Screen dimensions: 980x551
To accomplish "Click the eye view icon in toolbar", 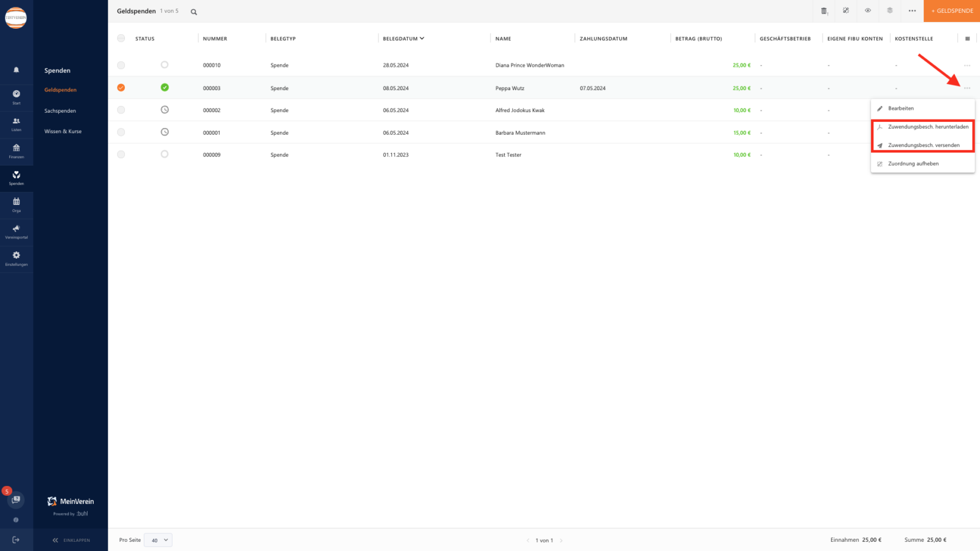I will click(868, 10).
